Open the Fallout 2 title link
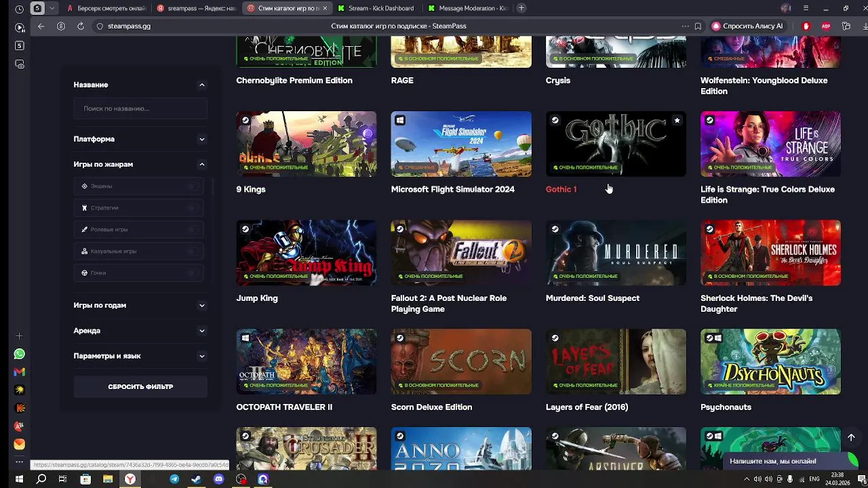Image resolution: width=868 pixels, height=488 pixels. coord(449,304)
